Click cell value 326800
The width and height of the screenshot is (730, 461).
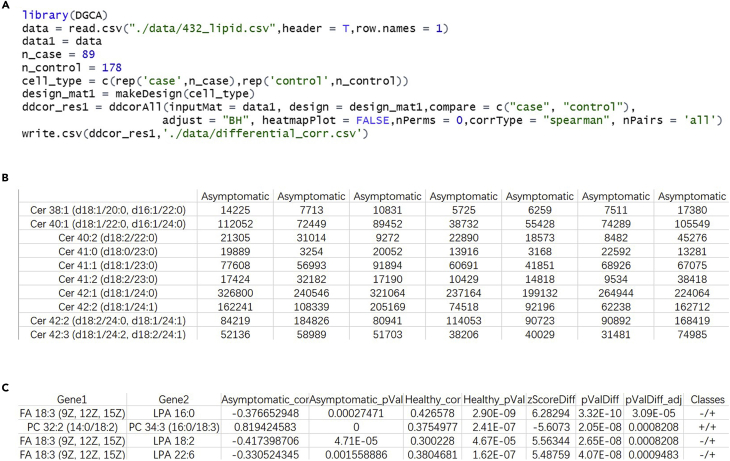tap(235, 293)
